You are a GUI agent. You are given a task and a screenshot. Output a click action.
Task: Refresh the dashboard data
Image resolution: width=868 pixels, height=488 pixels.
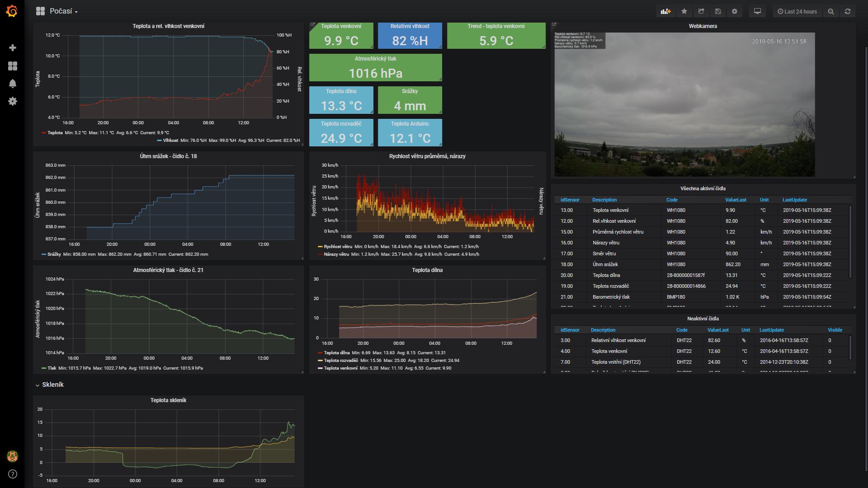pos(848,11)
